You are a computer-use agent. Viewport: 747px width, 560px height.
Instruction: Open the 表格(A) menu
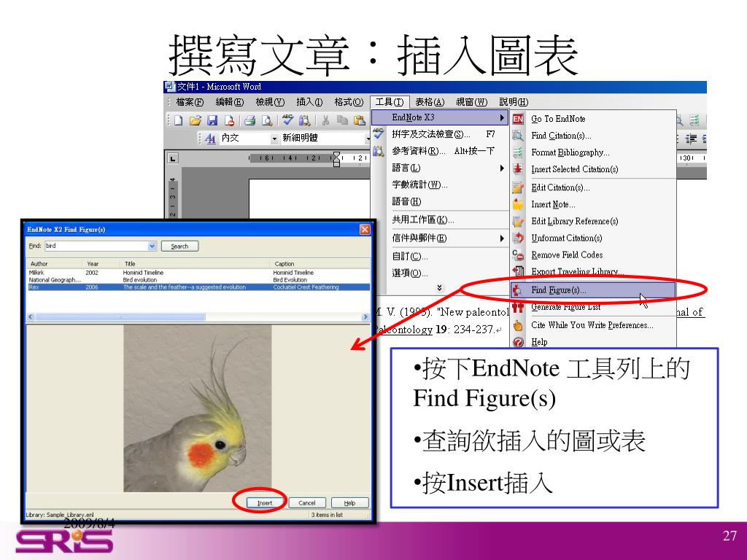(x=430, y=102)
